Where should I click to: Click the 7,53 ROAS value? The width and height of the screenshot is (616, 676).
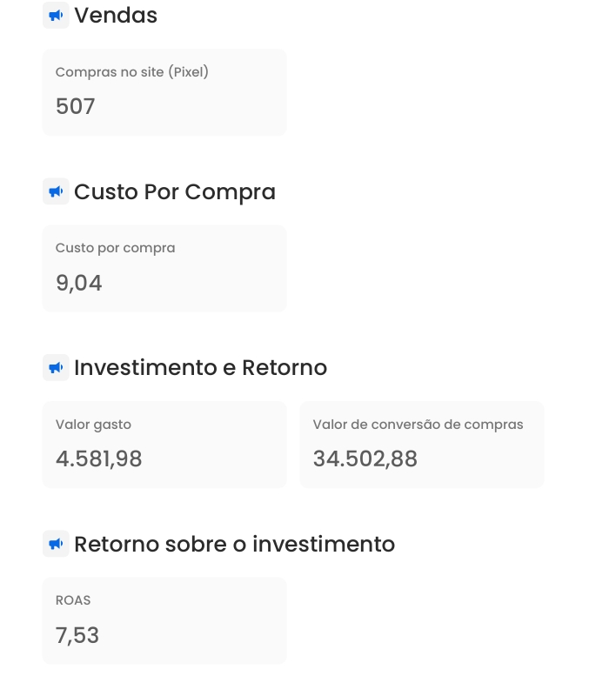[x=77, y=635]
